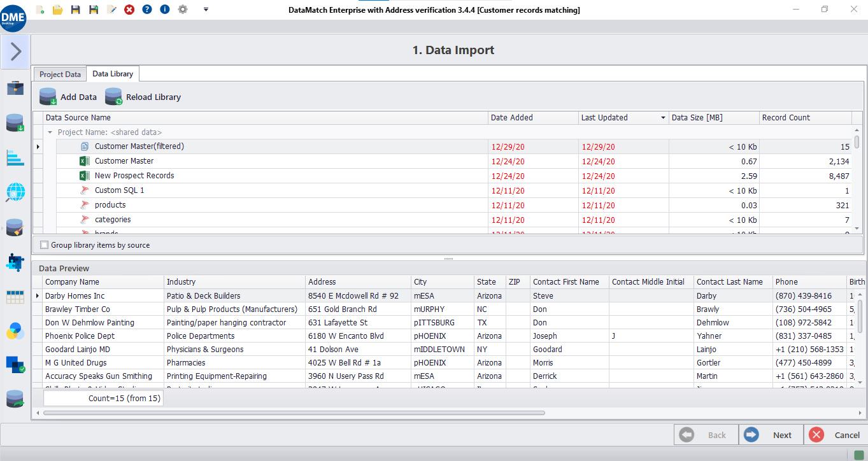Open the Last Updated column sort dropdown

point(663,118)
